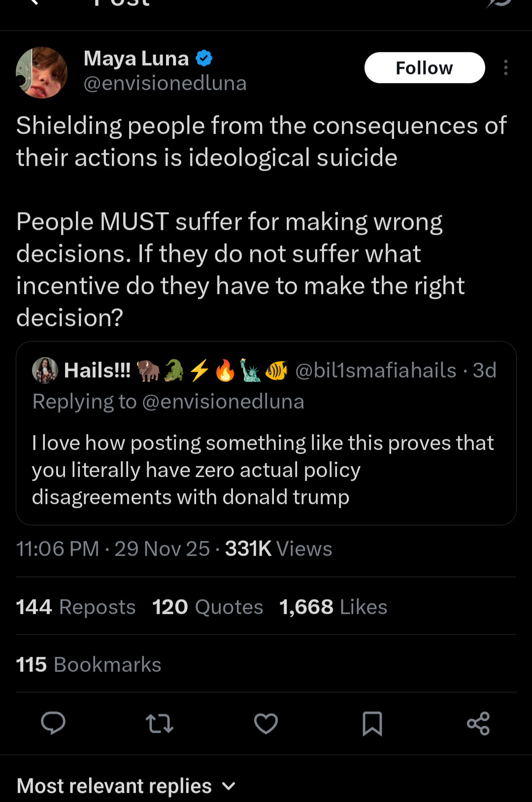Tap the back arrow at top
The height and width of the screenshot is (802, 532).
click(x=33, y=3)
